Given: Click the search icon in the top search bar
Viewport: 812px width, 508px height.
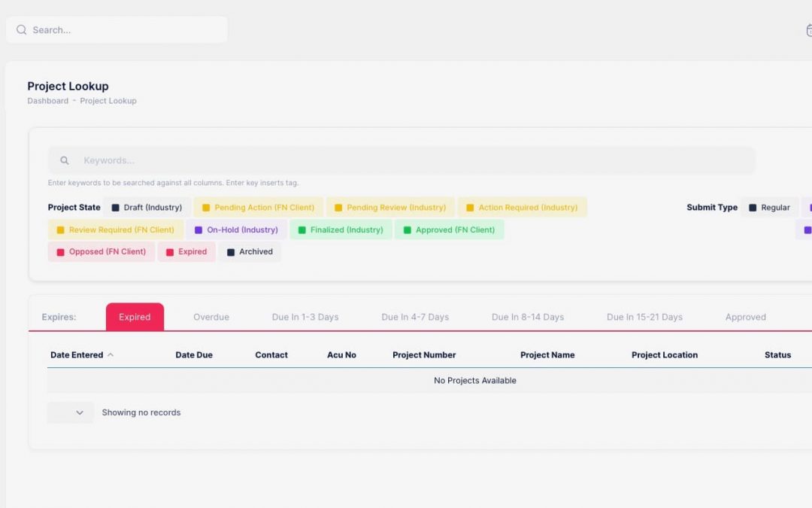Looking at the screenshot, I should pyautogui.click(x=21, y=29).
